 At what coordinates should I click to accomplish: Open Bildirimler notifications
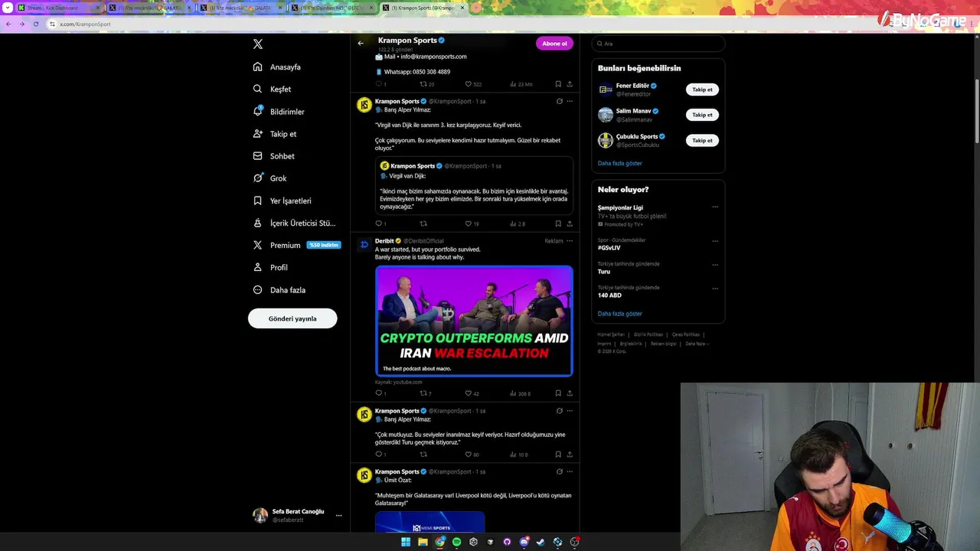[279, 112]
